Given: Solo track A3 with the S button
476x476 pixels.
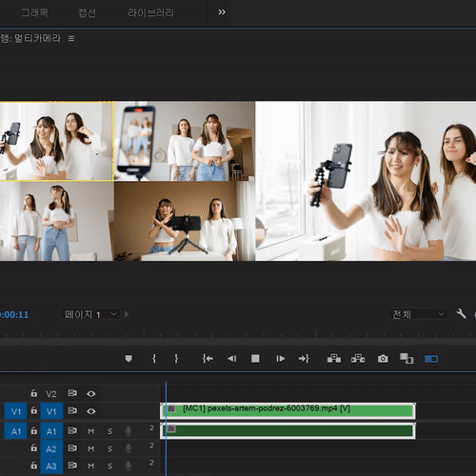Looking at the screenshot, I should [109, 466].
